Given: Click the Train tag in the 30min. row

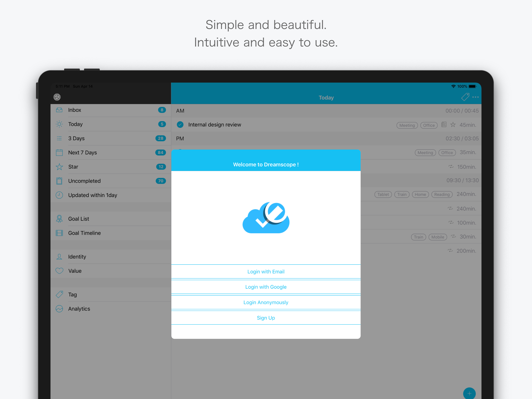Looking at the screenshot, I should [x=418, y=237].
